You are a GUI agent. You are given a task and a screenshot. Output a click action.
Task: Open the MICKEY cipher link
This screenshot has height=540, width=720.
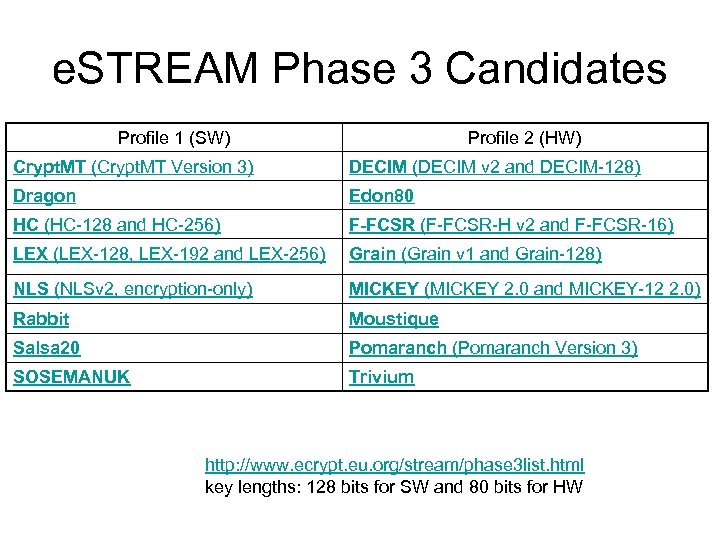(x=384, y=290)
